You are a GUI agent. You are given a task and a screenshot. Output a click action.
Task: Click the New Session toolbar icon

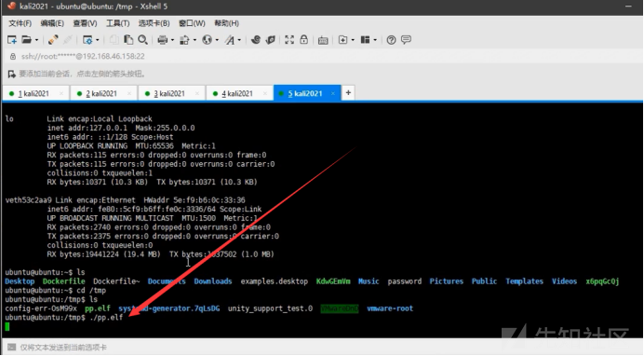[x=12, y=40]
